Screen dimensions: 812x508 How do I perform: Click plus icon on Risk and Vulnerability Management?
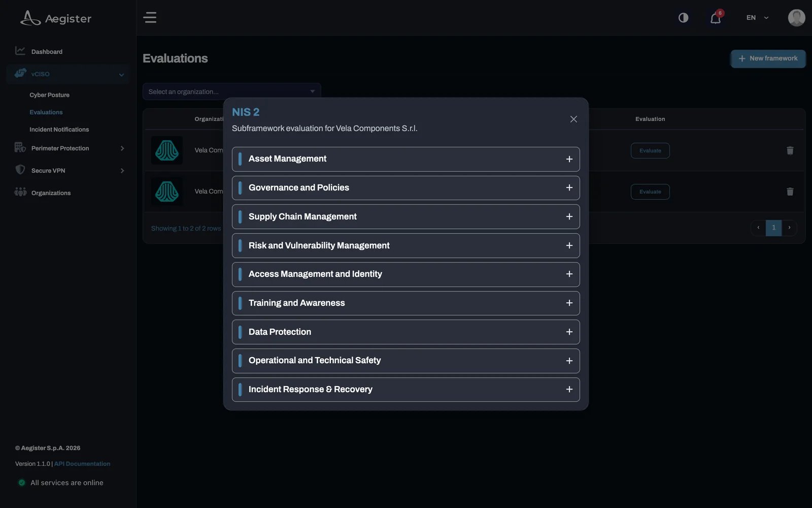point(569,245)
